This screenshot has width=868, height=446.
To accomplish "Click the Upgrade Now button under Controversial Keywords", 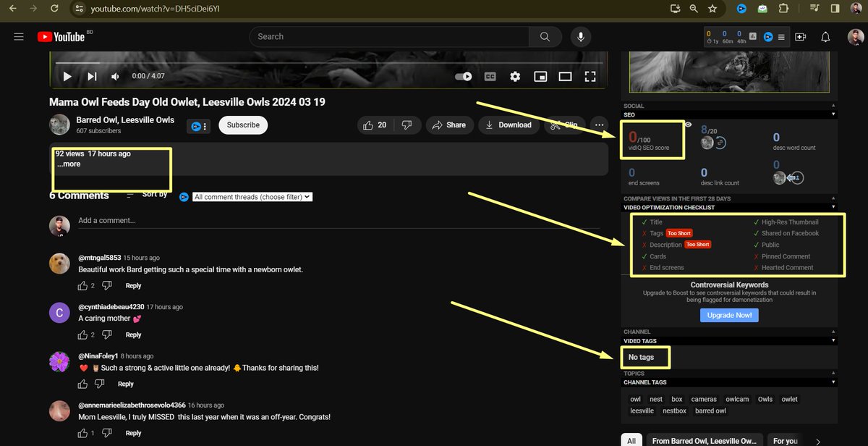I will point(729,314).
